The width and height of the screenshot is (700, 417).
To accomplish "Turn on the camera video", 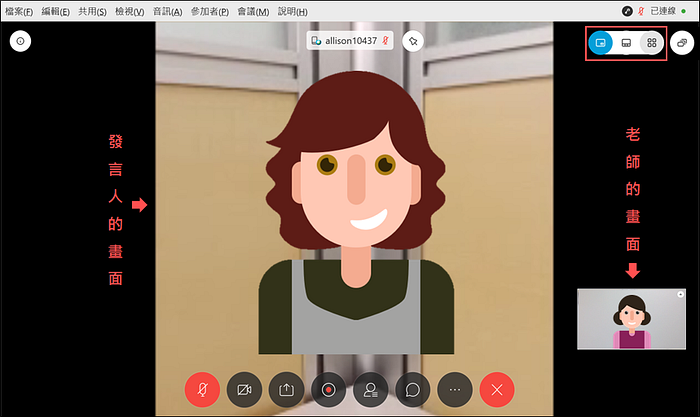I will click(x=244, y=390).
